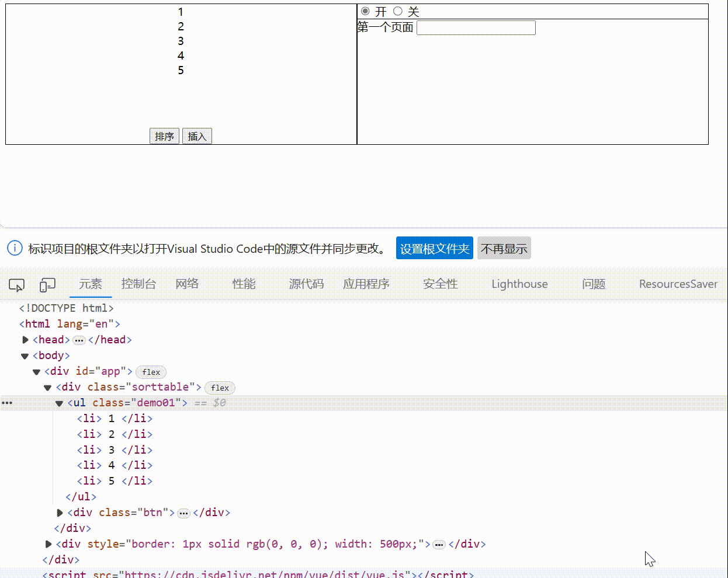Screen dimensions: 728x578
Task: Switch to the 源代码 tab
Action: (306, 284)
